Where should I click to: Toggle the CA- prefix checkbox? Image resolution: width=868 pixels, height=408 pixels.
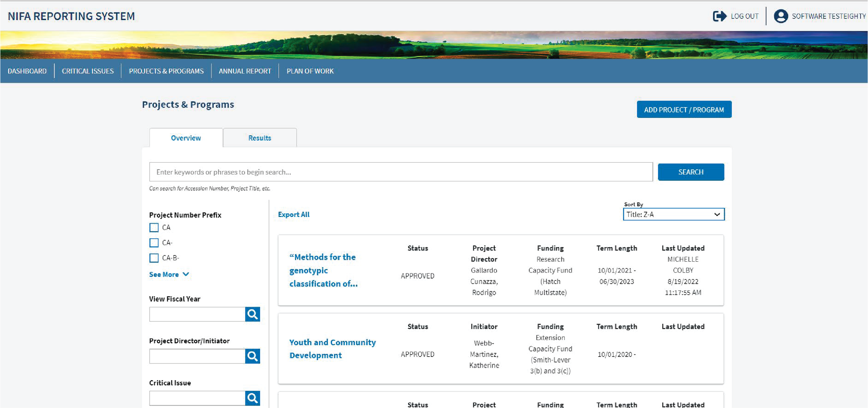[x=154, y=243]
